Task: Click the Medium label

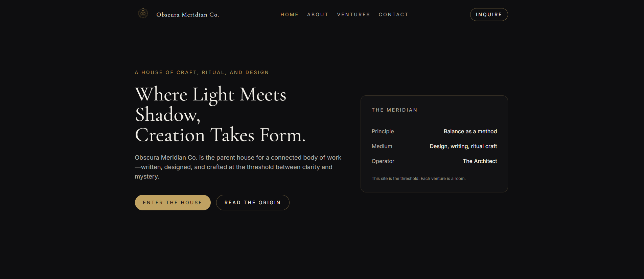Action: tap(382, 146)
